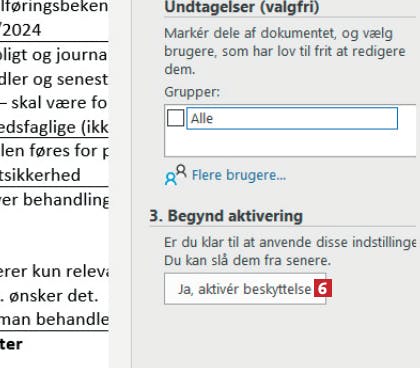Click the underlined edsfaglige (ikk text line
Viewport: 420px width, 368px height.
tap(54, 127)
